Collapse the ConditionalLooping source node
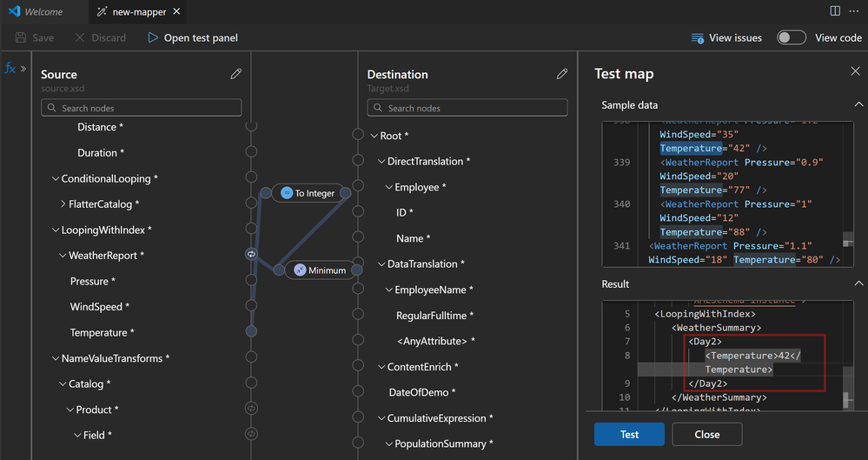The width and height of the screenshot is (868, 460). click(x=56, y=178)
